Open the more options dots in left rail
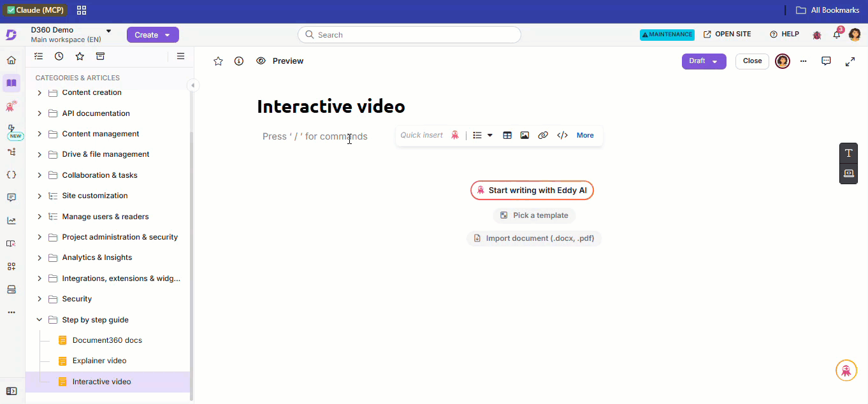Screen dimensions: 868x404 [11, 312]
